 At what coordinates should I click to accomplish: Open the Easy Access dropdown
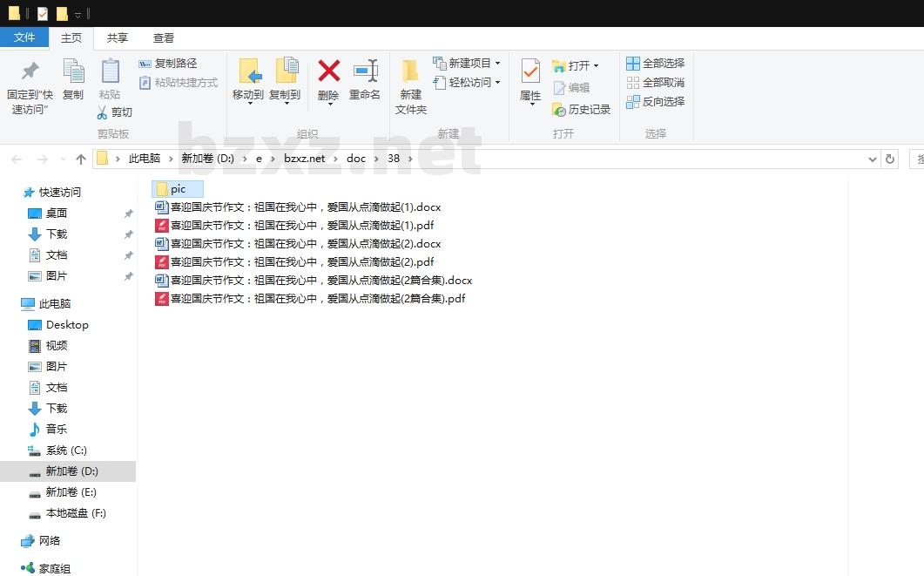click(497, 83)
